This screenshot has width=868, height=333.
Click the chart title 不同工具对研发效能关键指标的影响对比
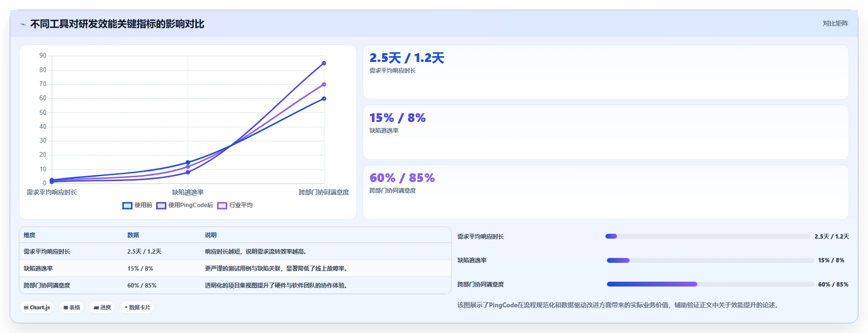pyautogui.click(x=117, y=24)
